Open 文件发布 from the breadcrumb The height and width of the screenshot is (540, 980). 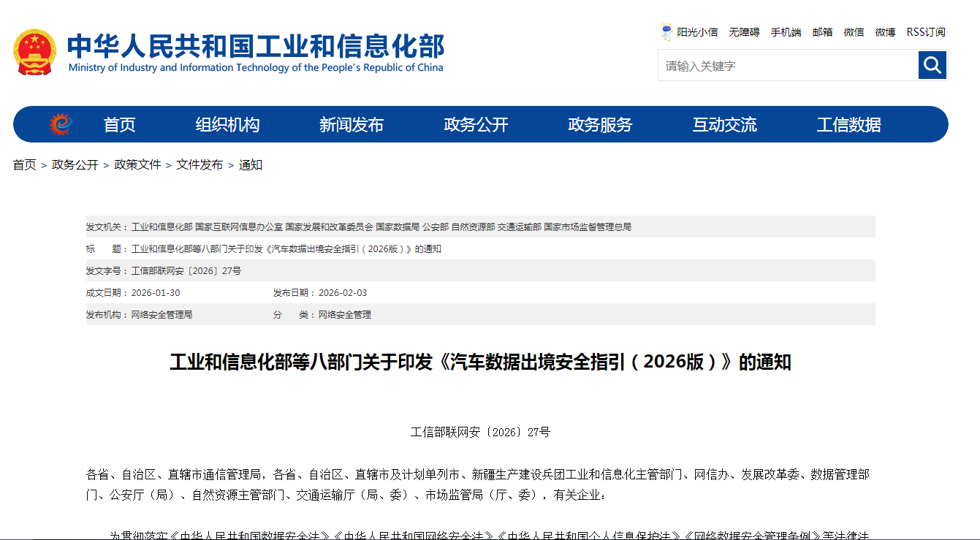tap(200, 164)
